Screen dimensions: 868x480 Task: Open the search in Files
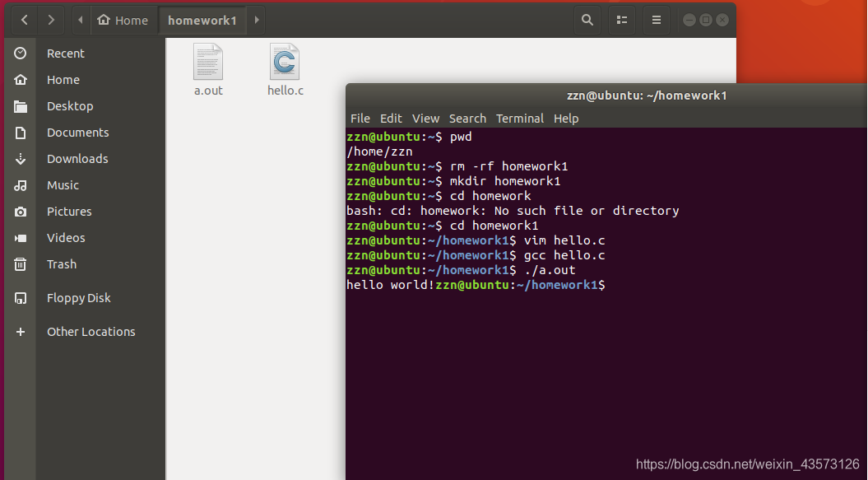(587, 20)
